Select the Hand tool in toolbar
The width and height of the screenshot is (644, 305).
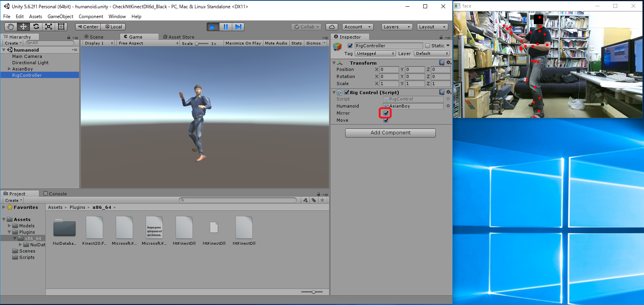coord(11,27)
